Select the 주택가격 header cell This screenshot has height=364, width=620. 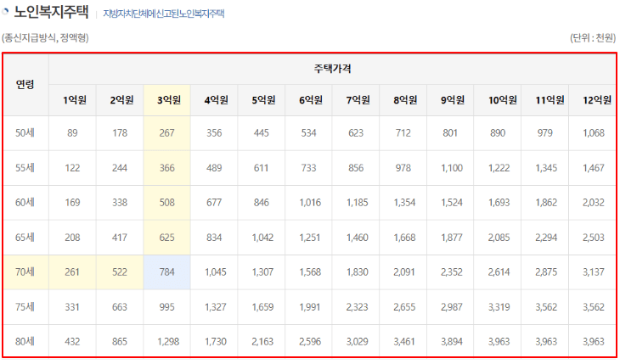pyautogui.click(x=332, y=69)
